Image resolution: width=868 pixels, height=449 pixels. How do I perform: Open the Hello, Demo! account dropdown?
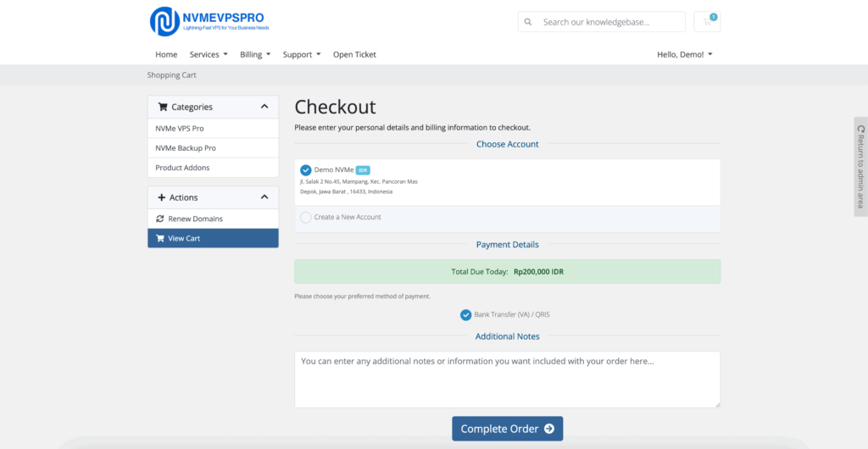684,54
